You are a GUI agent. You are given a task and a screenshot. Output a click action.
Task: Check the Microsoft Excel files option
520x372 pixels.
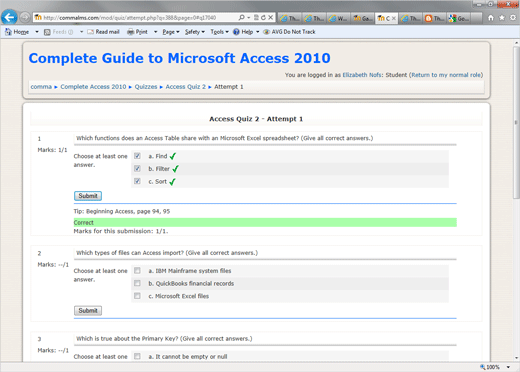[x=137, y=296]
